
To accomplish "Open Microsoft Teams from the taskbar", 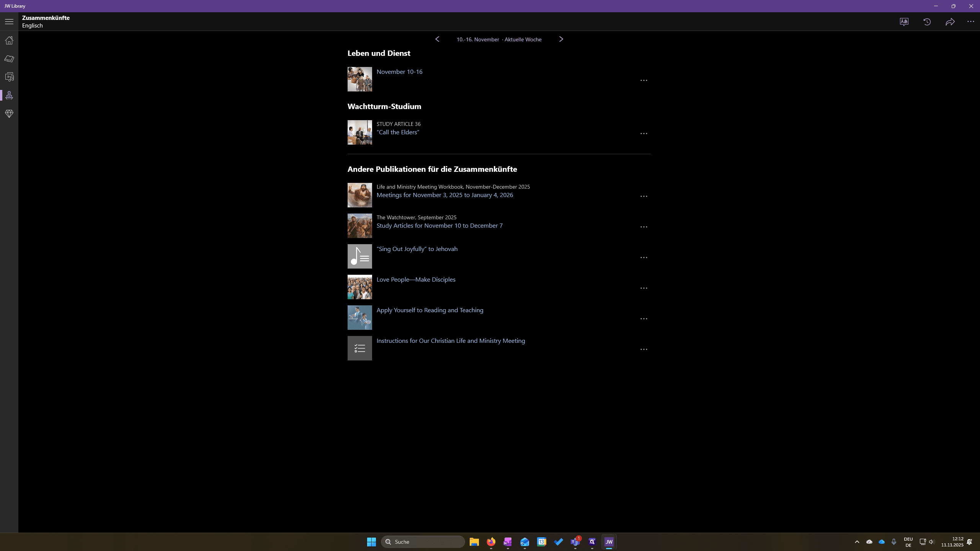I will (575, 542).
